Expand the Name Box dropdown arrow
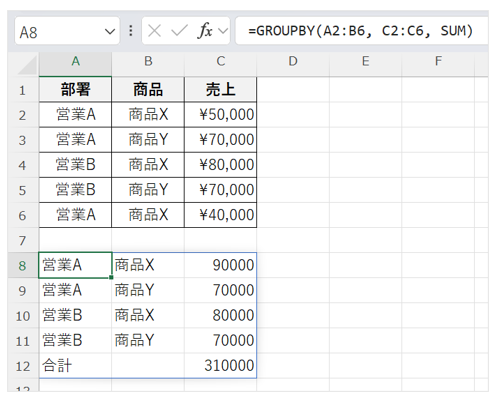 coord(110,32)
